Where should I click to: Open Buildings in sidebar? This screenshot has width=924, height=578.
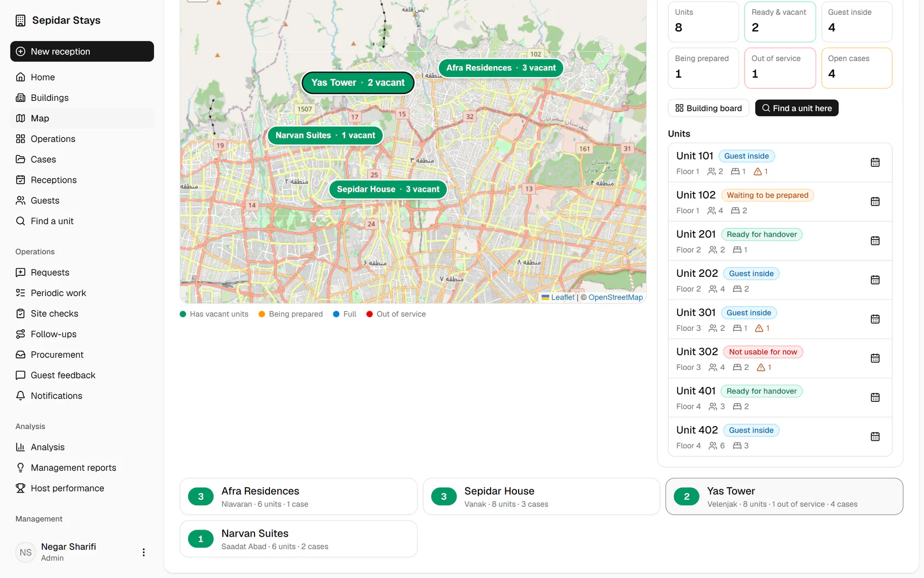pos(82,97)
